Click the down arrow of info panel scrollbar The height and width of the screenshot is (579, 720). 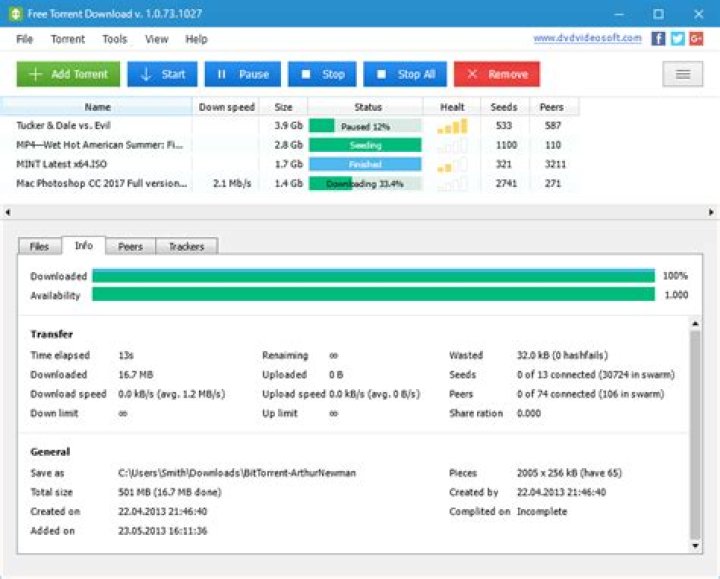tap(695, 546)
